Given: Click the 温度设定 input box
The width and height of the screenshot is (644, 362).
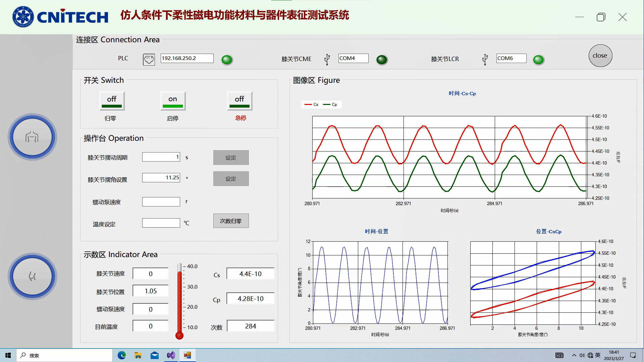Looking at the screenshot, I should pos(161,223).
